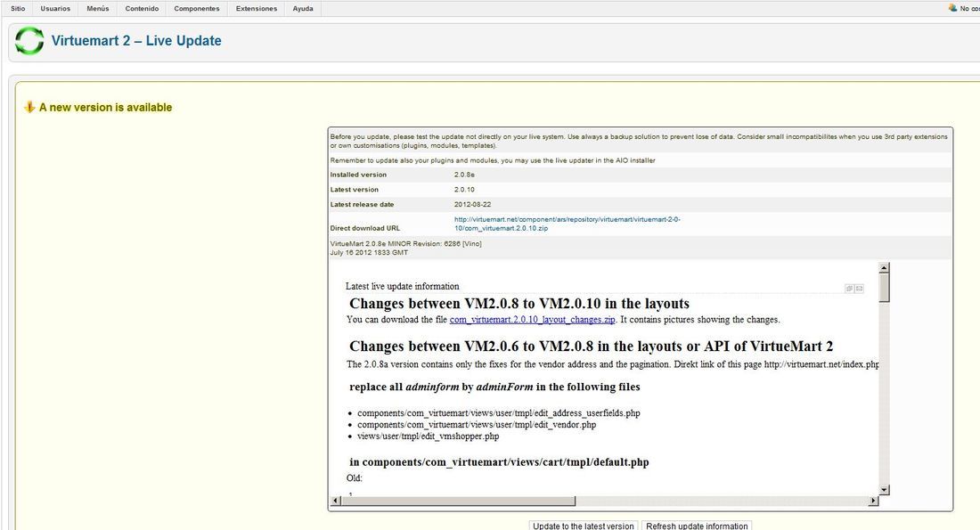The height and width of the screenshot is (530, 980).
Task: Open the Contenido menu
Action: (x=142, y=9)
